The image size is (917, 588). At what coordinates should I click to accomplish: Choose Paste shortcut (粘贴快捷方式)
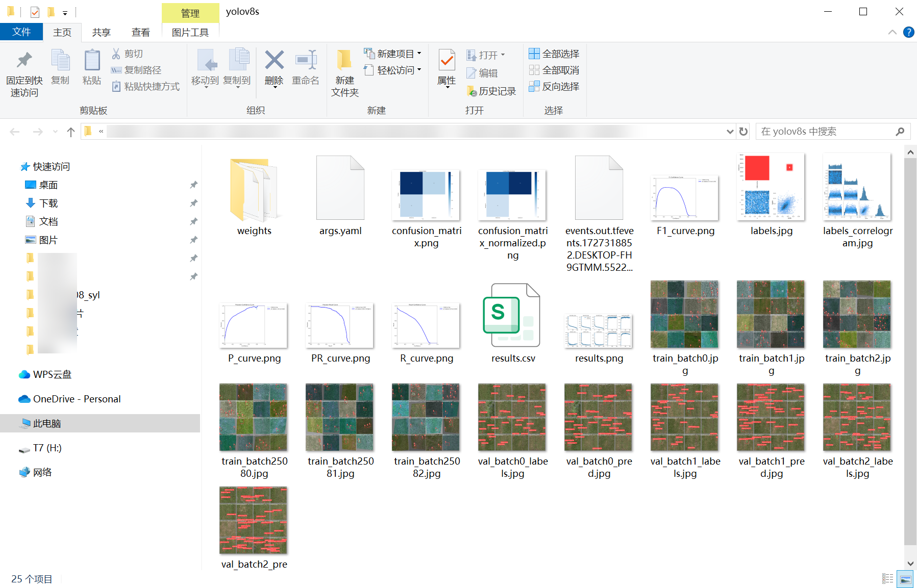click(146, 86)
